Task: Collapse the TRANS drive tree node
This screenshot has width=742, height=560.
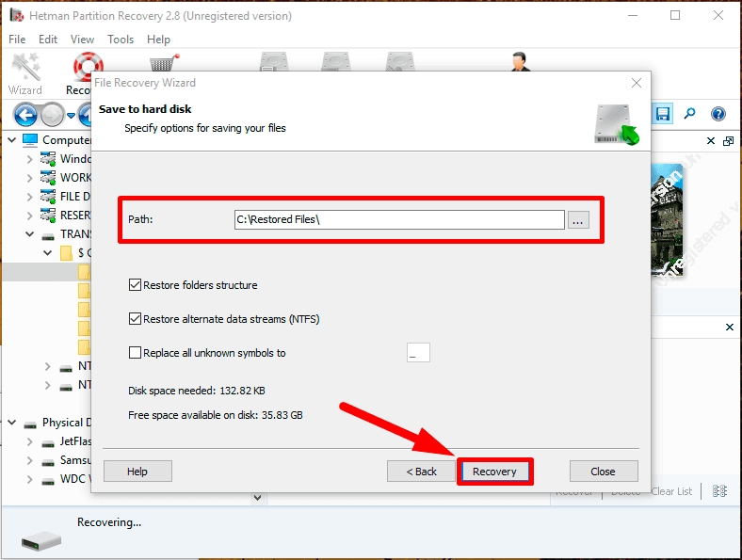Action: [x=30, y=234]
